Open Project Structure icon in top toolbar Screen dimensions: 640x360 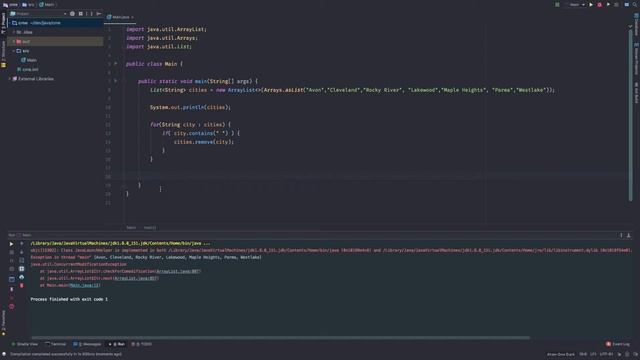(x=627, y=4)
